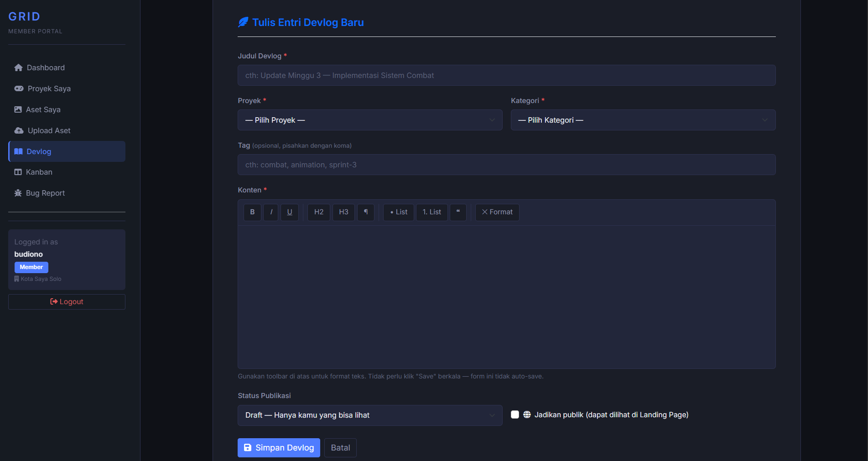Image resolution: width=868 pixels, height=461 pixels.
Task: Click the Aset Saya image icon
Action: (x=18, y=109)
